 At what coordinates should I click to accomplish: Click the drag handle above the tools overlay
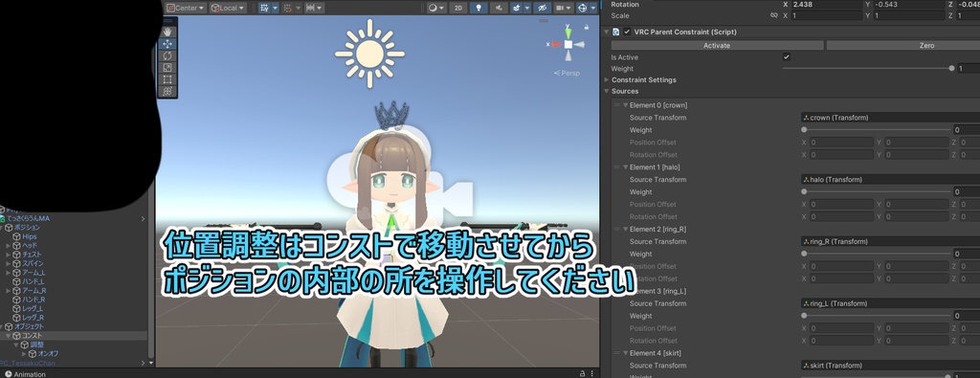point(167,21)
